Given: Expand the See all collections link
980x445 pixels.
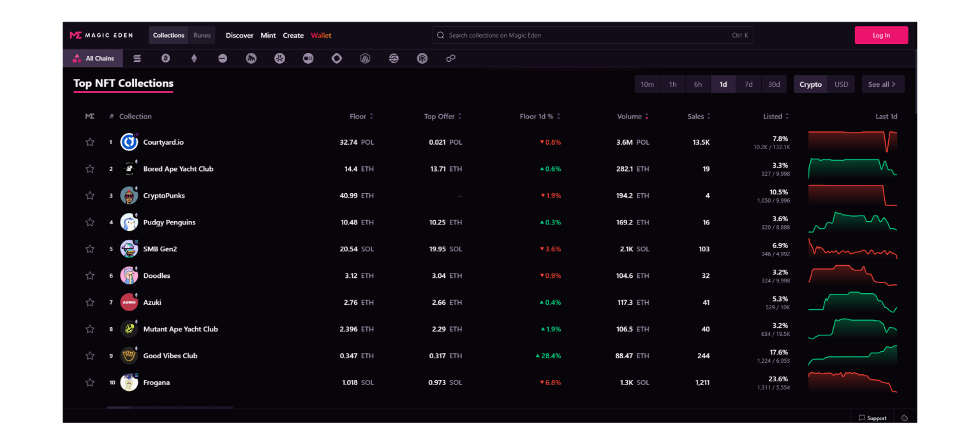Looking at the screenshot, I should point(882,84).
